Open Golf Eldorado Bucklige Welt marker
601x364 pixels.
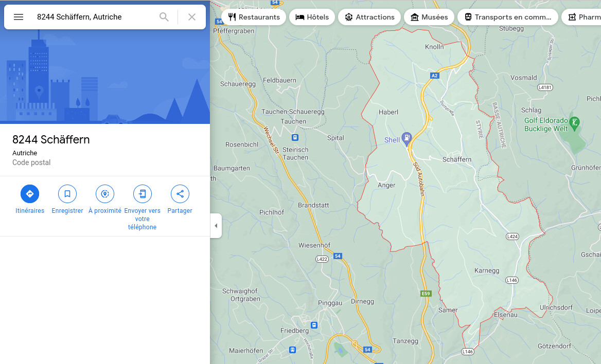(x=575, y=122)
